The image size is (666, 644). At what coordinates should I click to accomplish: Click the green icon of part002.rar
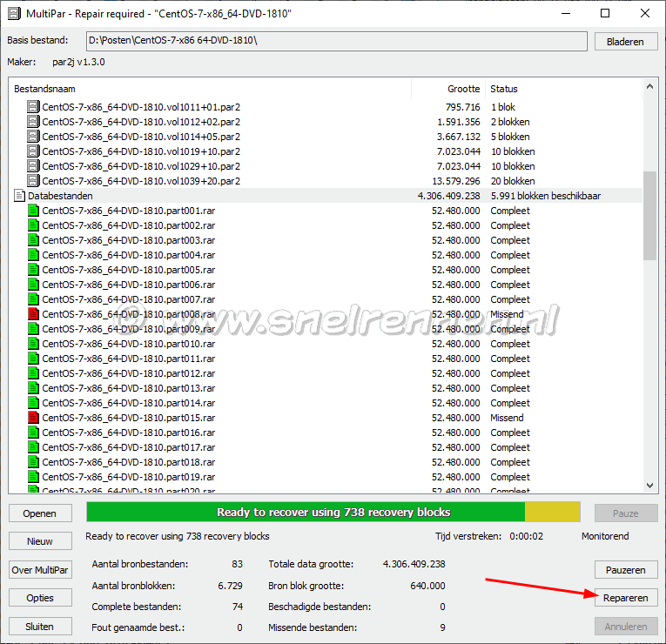click(x=34, y=225)
